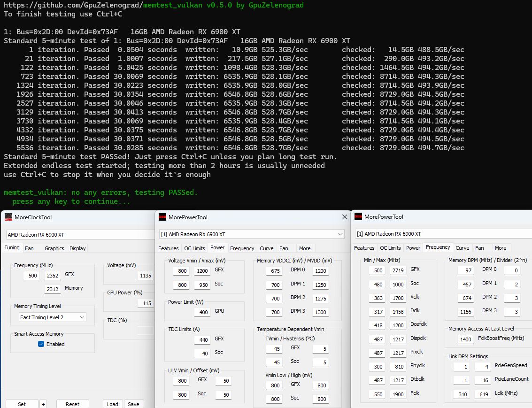The height and width of the screenshot is (408, 532).
Task: Click the middle MorePowerTool window title icon
Action: pyautogui.click(x=162, y=217)
